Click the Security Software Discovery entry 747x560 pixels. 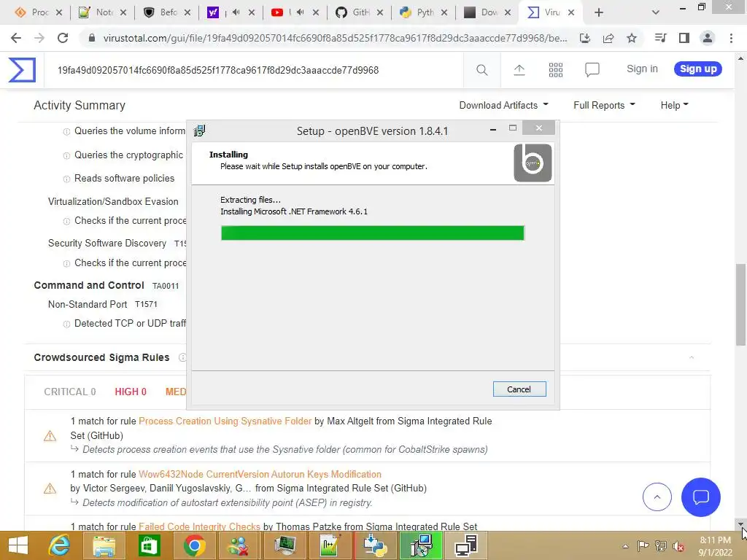(107, 244)
